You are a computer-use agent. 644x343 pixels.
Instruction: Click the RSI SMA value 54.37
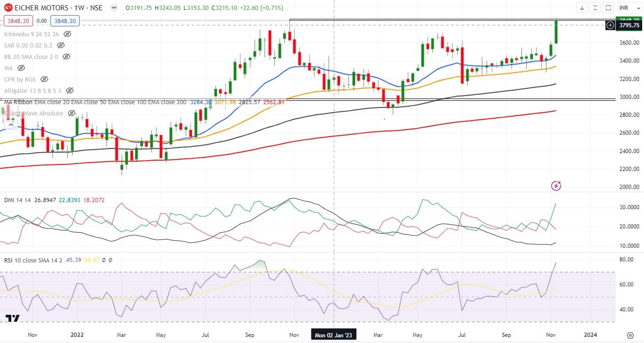tap(92, 260)
